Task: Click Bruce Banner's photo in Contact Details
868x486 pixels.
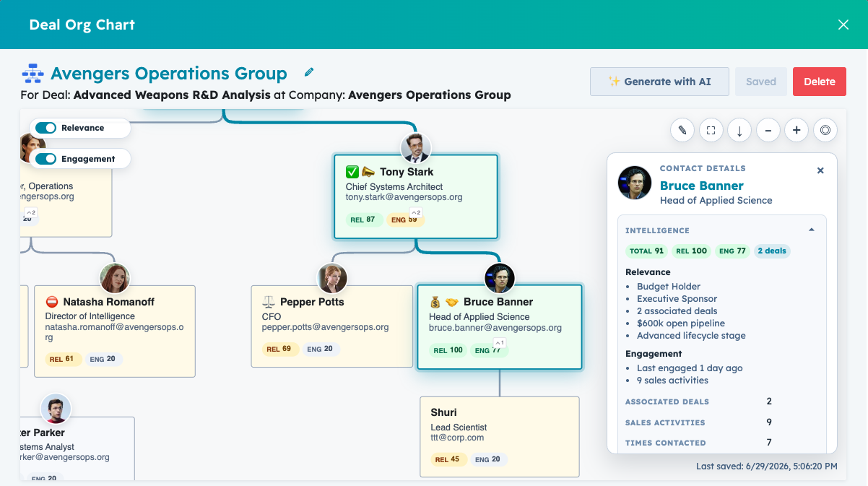Action: pyautogui.click(x=635, y=183)
